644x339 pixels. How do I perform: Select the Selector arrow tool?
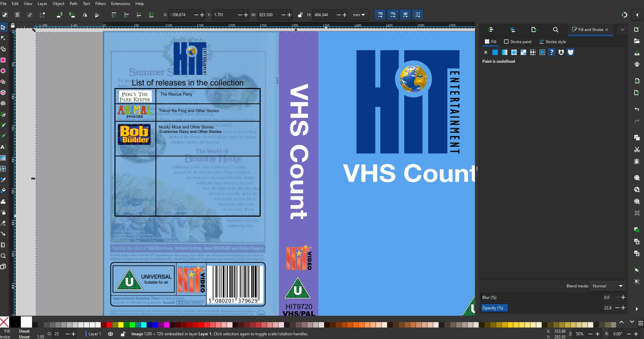[3, 27]
